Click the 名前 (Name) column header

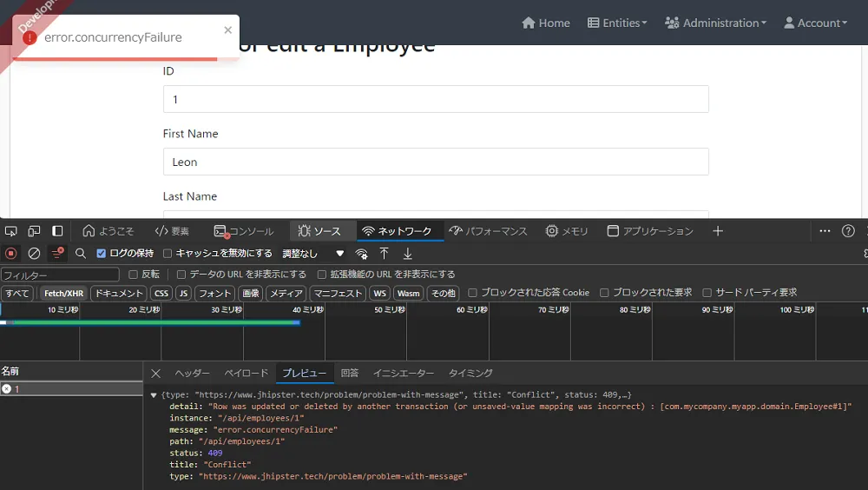coord(71,371)
